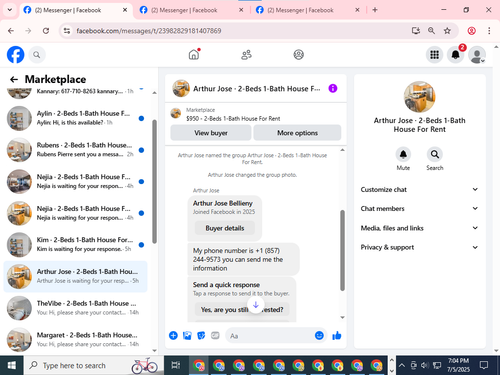
Task: Select the Arthur Jose conversation row
Action: tap(75, 276)
